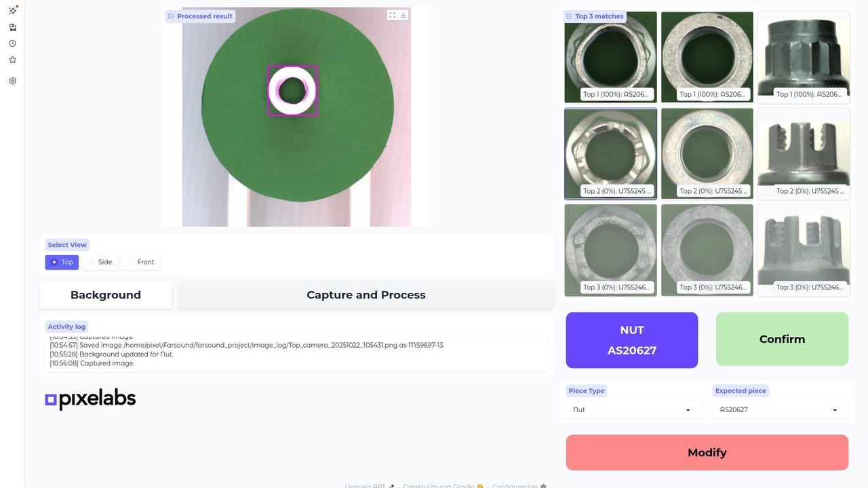The width and height of the screenshot is (868, 488).
Task: Click the Background button
Action: click(x=106, y=295)
